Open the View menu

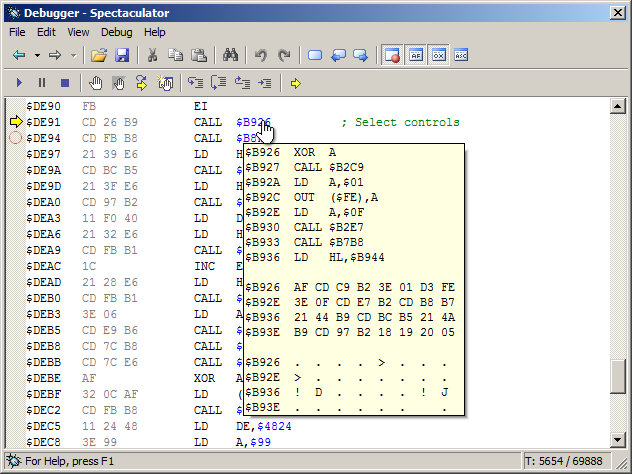click(x=78, y=32)
